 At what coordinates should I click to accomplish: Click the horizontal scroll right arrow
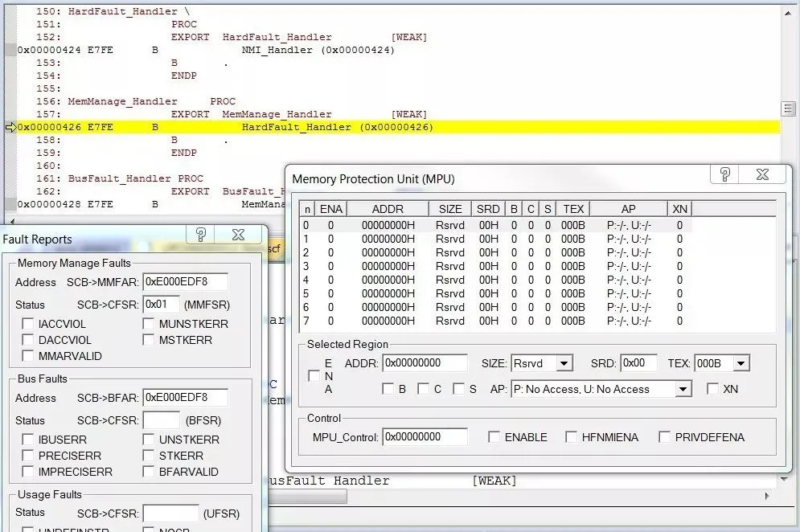[766, 496]
